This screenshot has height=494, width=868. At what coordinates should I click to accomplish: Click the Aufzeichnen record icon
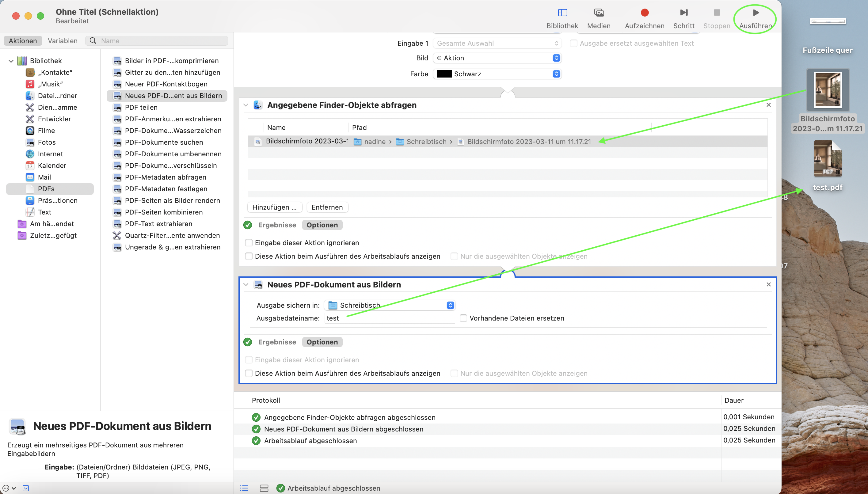[x=644, y=13]
